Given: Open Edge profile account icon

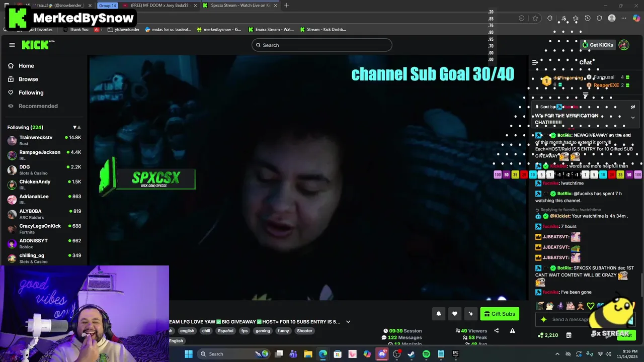Looking at the screenshot, I should click(x=612, y=18).
